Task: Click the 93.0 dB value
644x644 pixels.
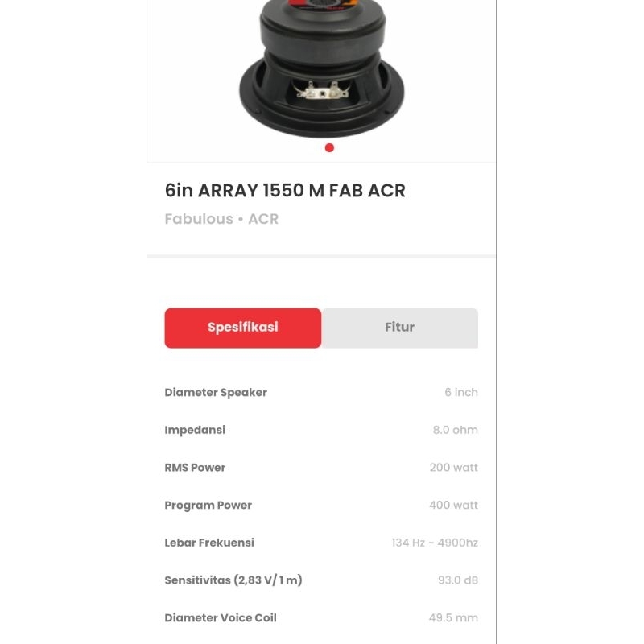Action: [457, 580]
